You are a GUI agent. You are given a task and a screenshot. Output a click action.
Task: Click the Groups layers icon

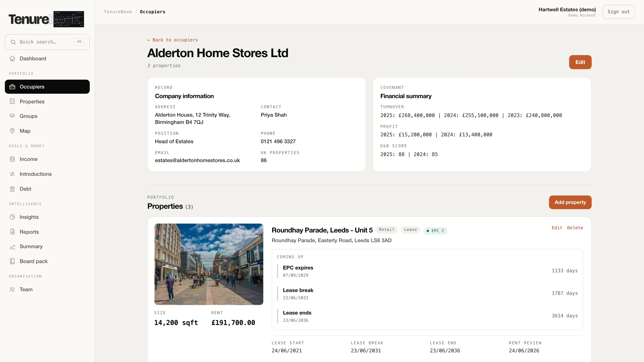point(12,116)
